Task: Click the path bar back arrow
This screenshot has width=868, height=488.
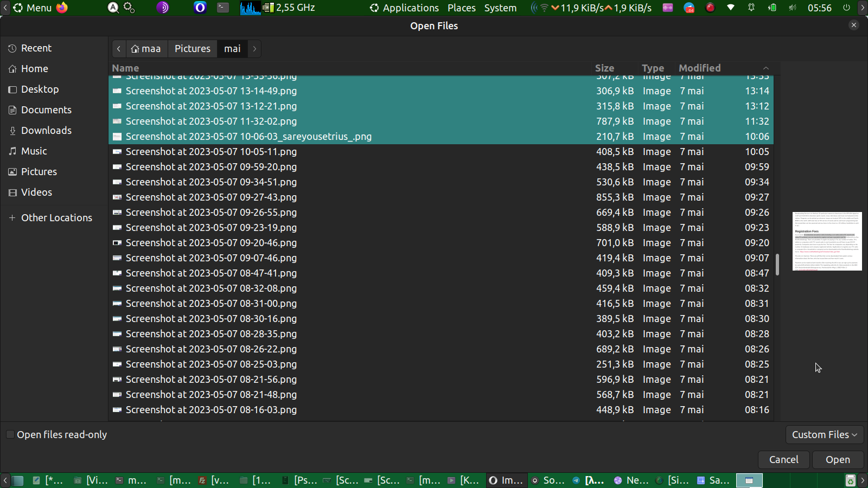Action: point(119,49)
